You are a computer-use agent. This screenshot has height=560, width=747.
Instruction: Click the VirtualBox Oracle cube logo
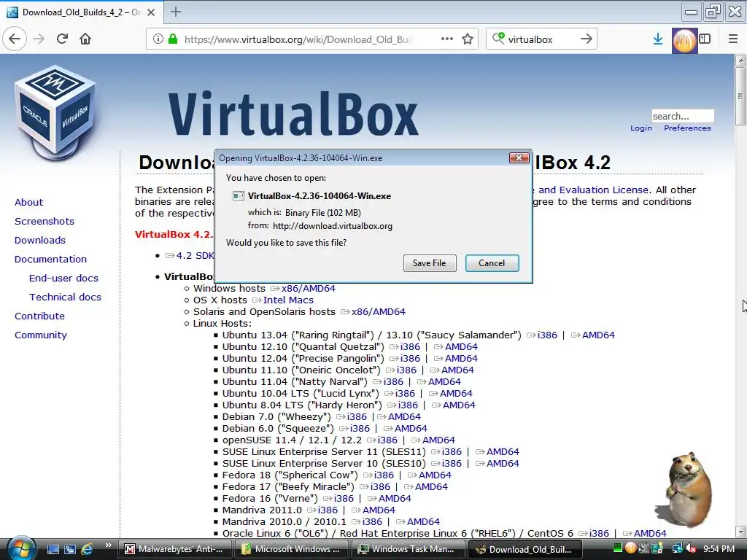(x=55, y=112)
